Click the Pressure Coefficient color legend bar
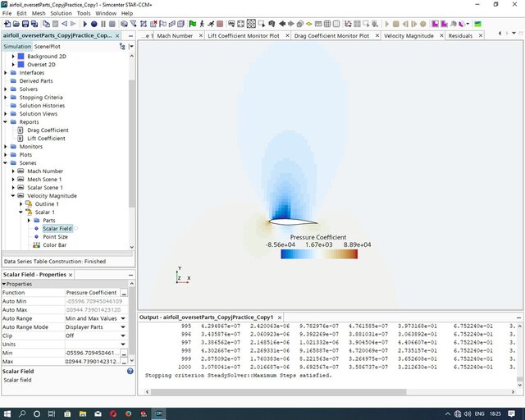 [319, 254]
